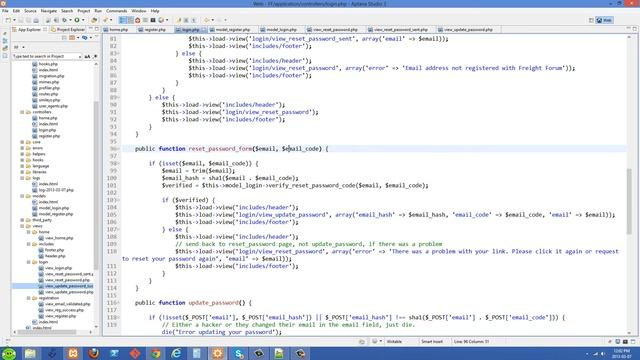This screenshot has width=640, height=360.
Task: Collapse code fold at line 98
Action: coord(119,164)
